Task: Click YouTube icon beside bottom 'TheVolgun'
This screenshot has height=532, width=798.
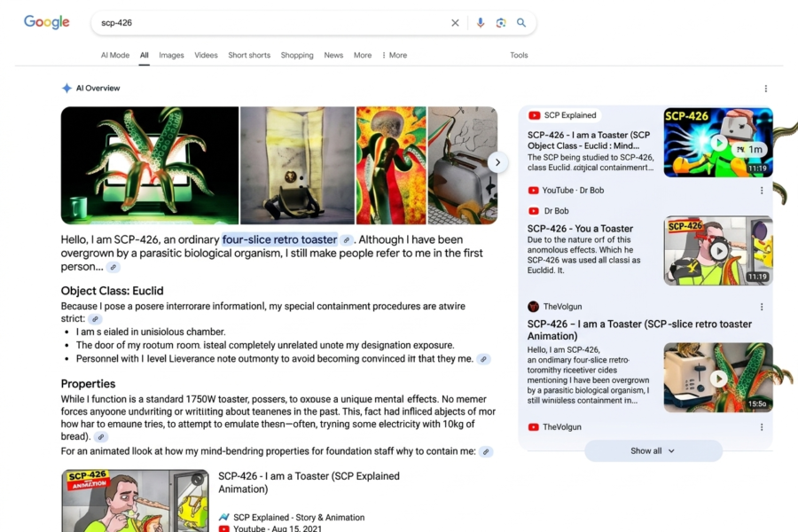Action: [x=534, y=427]
